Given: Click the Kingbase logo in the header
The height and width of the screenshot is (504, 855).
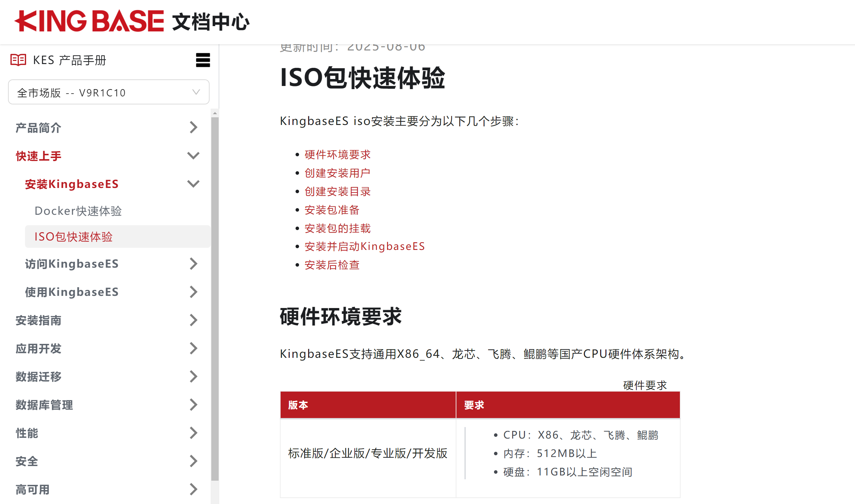Looking at the screenshot, I should coord(89,21).
